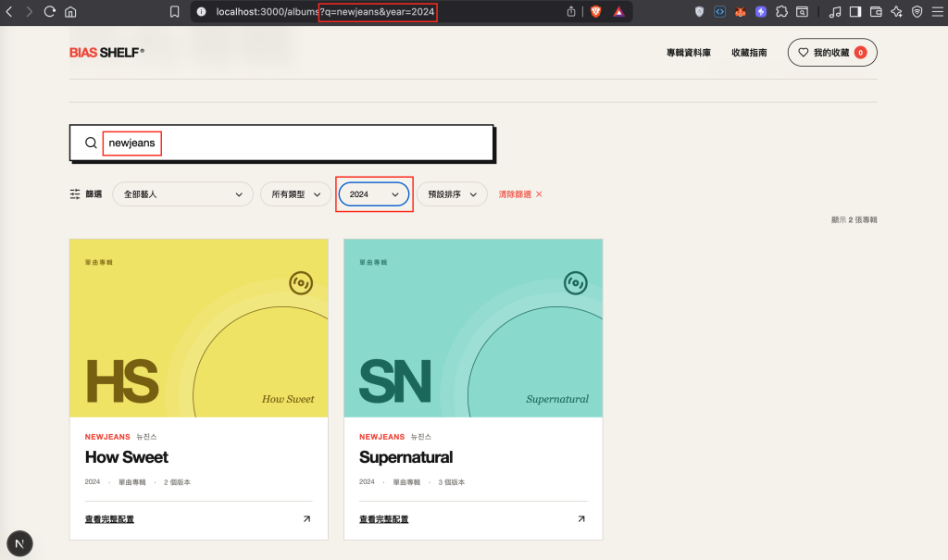948x560 pixels.
Task: Open the Supernatural album cover
Action: pyautogui.click(x=473, y=328)
